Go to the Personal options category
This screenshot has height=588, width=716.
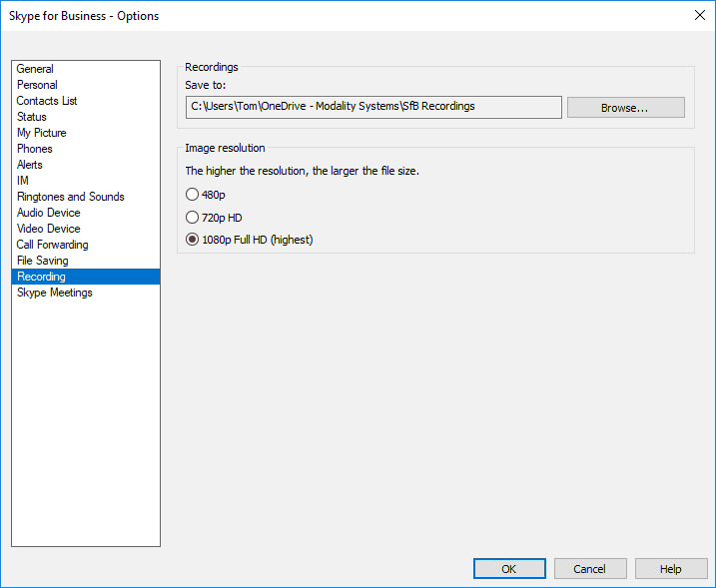point(37,85)
